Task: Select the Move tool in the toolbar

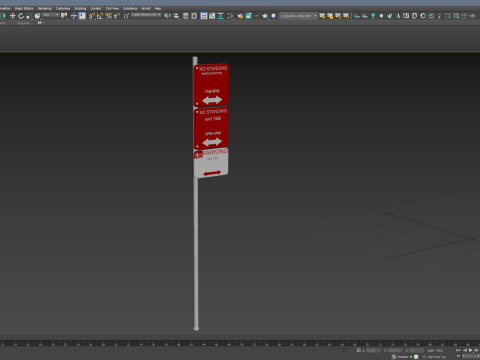Action: click(13, 16)
